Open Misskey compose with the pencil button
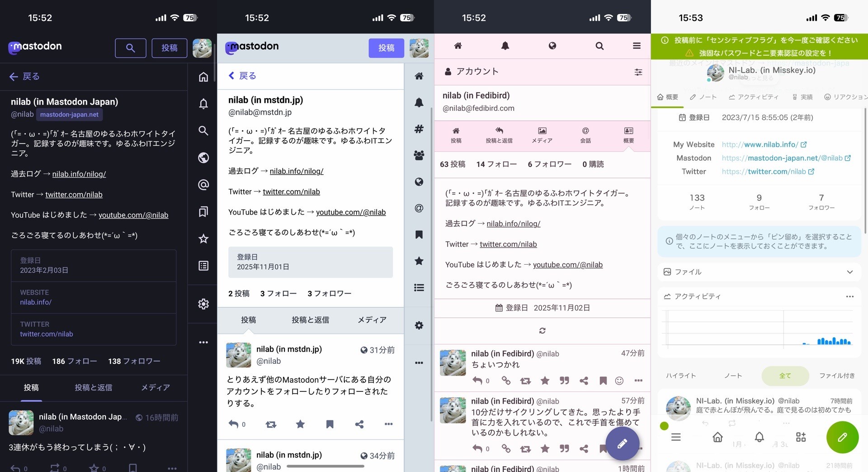Screen dimensions: 868x472 tap(842, 437)
